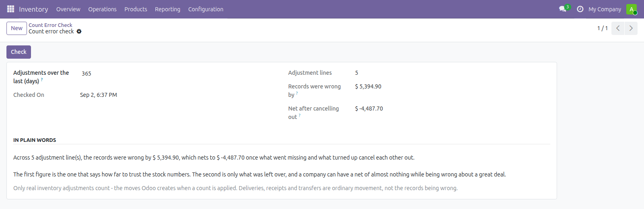Open the conversations chat icon with badge
Screen dimensions: 644x209
pyautogui.click(x=563, y=9)
